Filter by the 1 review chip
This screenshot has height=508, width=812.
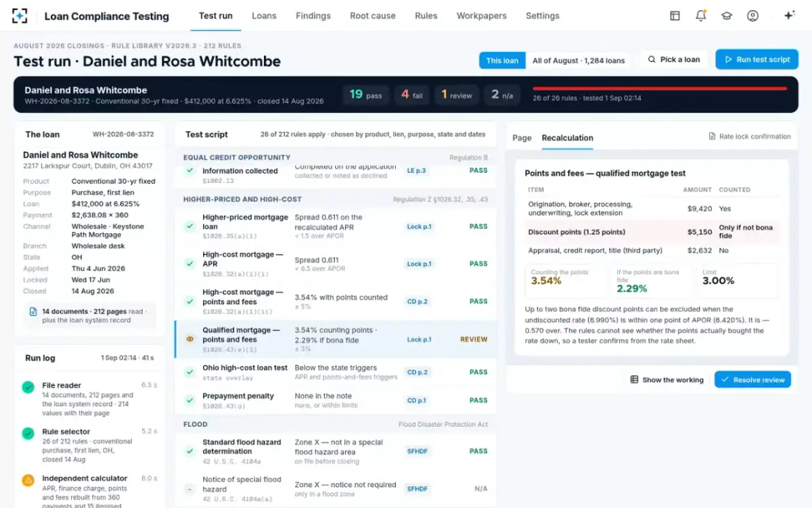click(457, 95)
